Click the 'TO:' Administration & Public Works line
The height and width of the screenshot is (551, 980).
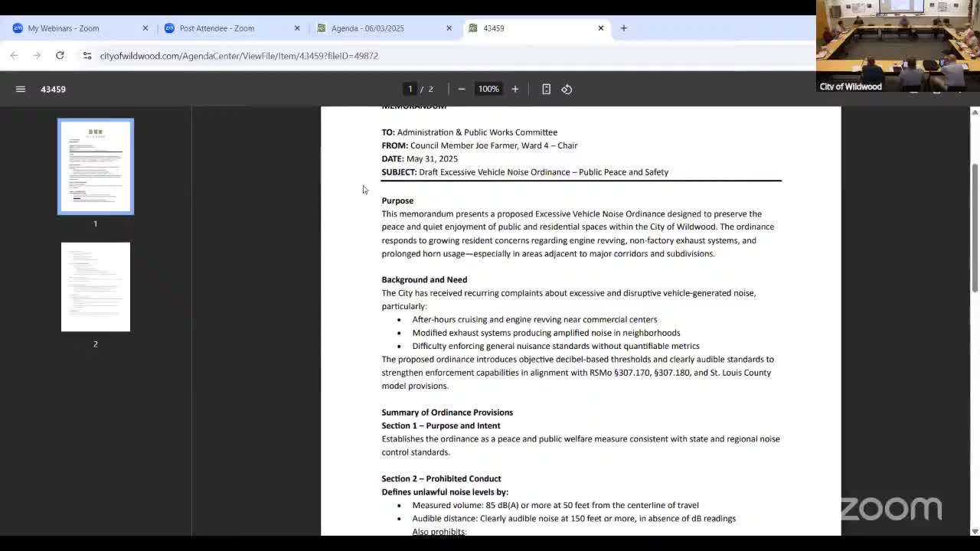click(x=469, y=132)
